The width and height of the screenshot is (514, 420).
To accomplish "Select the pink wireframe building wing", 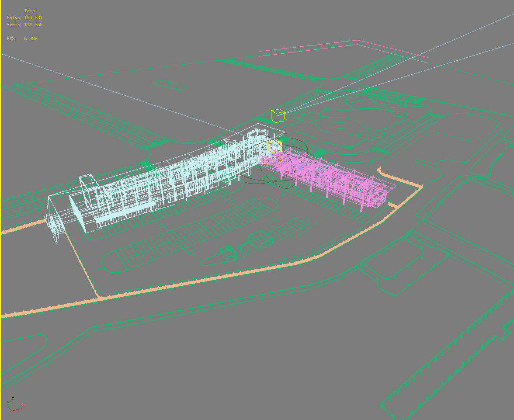I will 328,179.
